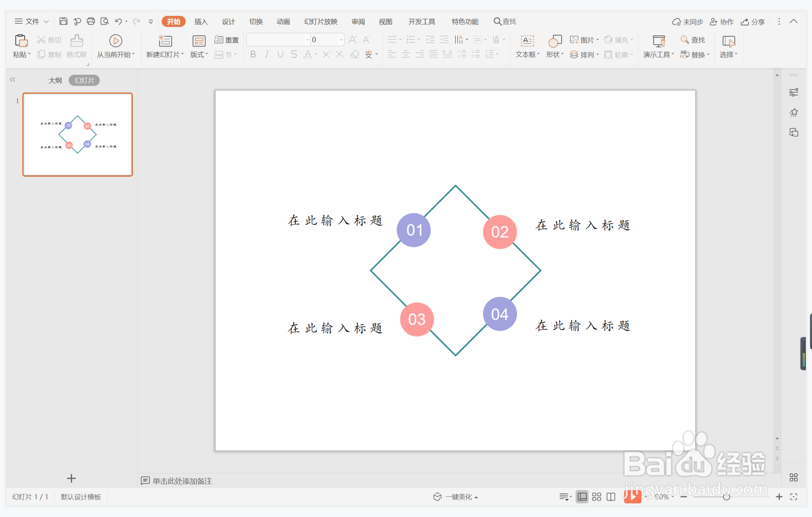Click the 排列 arrange tool

coord(585,55)
